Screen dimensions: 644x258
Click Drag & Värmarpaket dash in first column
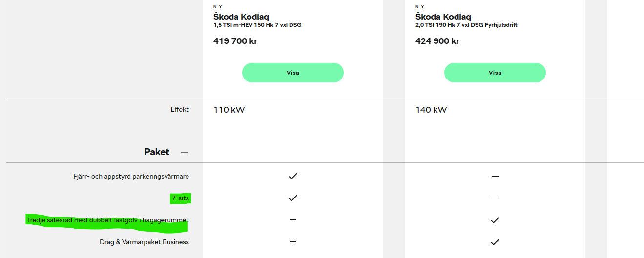point(293,242)
